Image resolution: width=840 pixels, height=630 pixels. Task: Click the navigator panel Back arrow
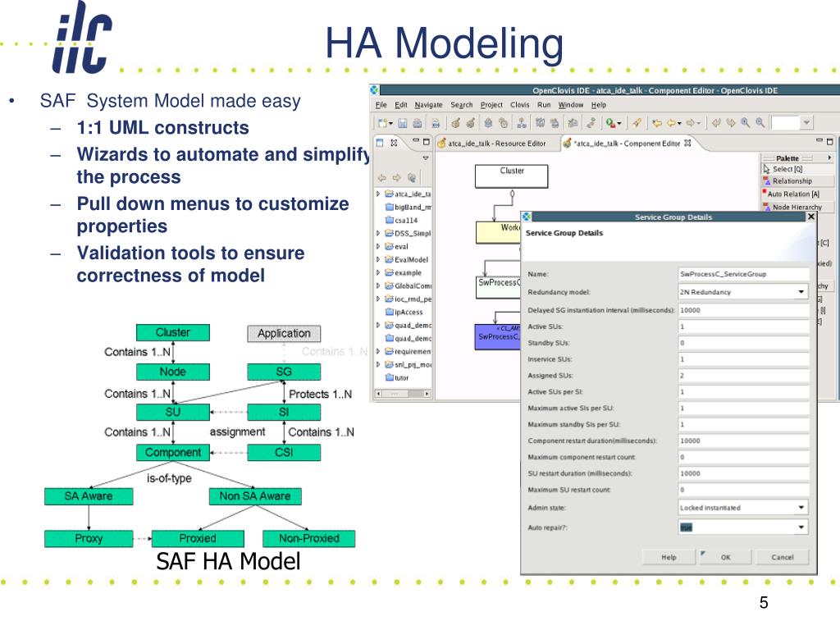pyautogui.click(x=382, y=178)
